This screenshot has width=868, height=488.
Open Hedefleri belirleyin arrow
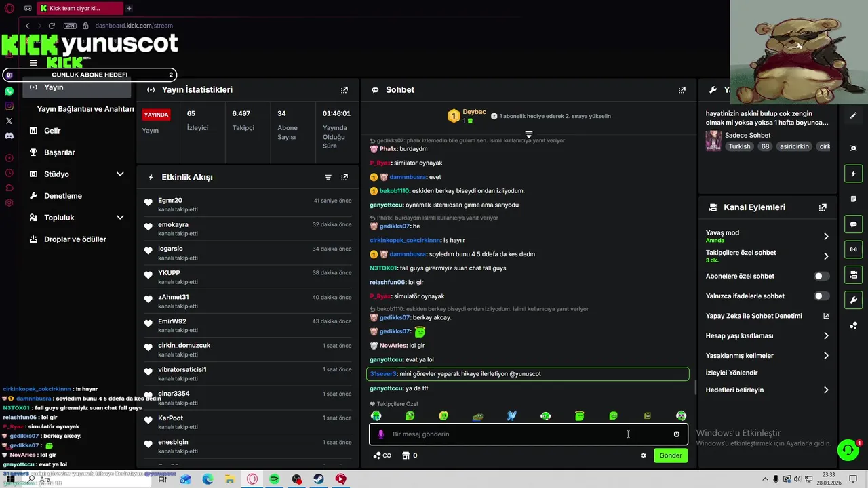tap(826, 390)
